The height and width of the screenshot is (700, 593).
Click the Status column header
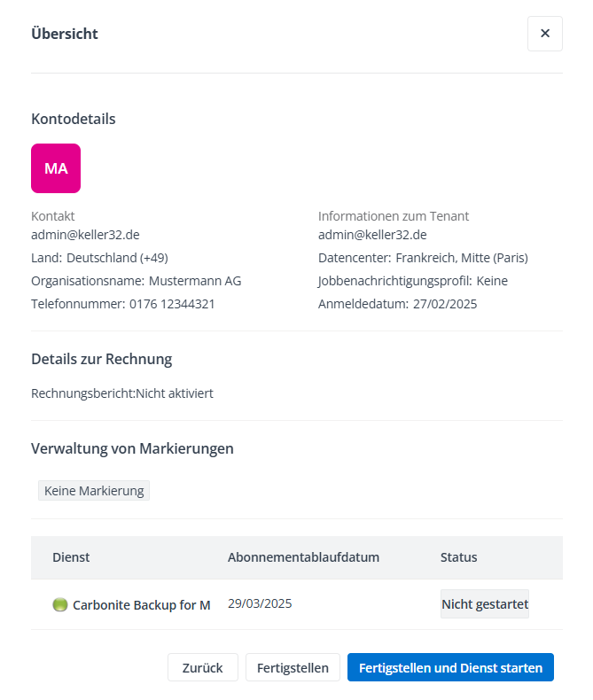point(458,557)
